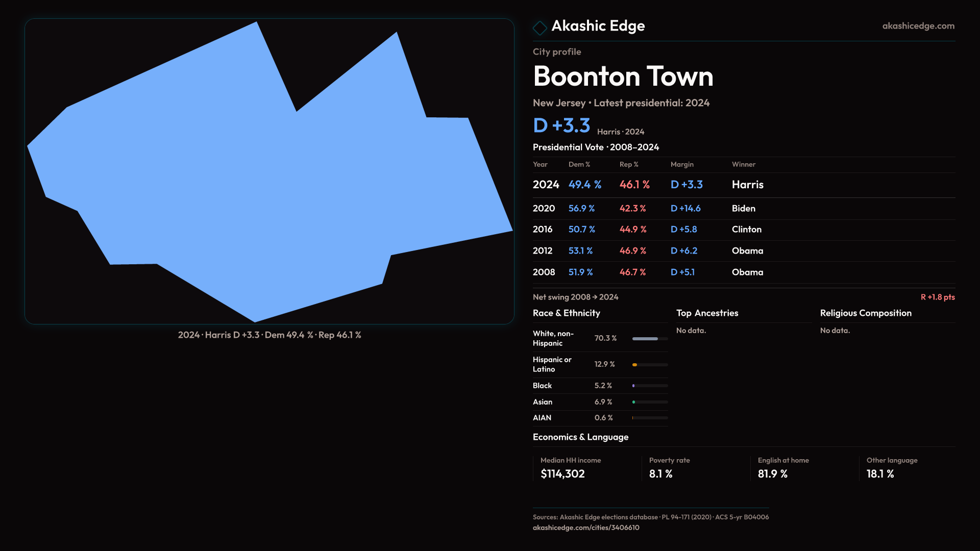Click the R +1.8 pts net swing
980x551 pixels.
tap(937, 297)
